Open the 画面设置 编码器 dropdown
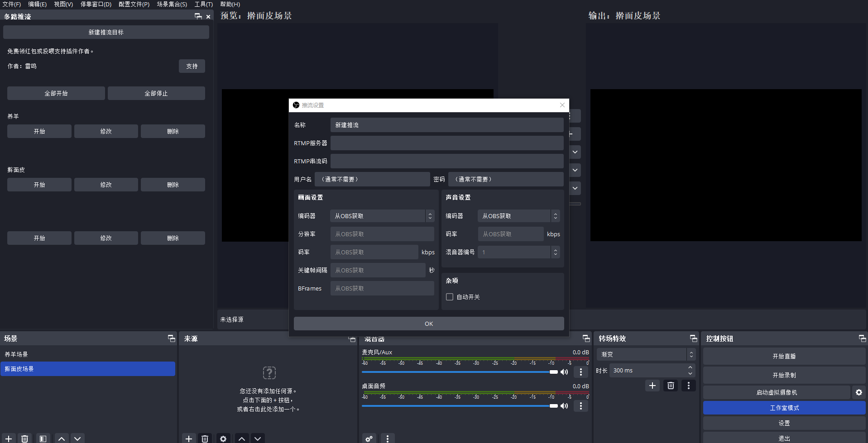 coord(382,216)
